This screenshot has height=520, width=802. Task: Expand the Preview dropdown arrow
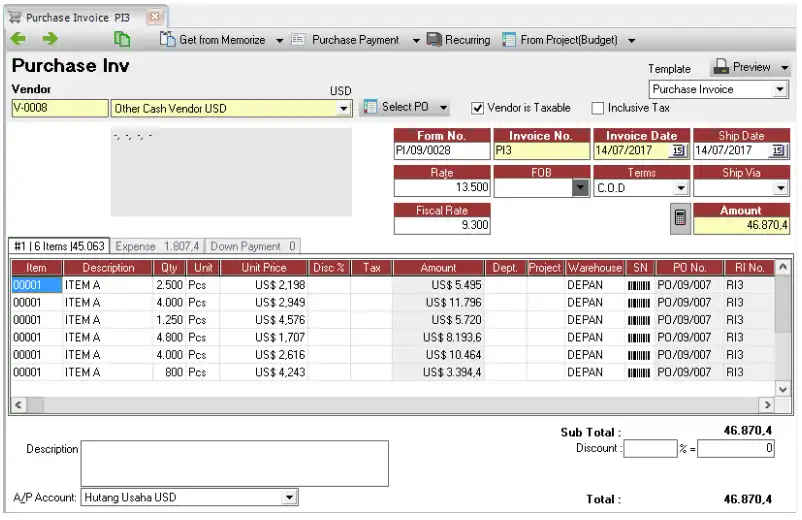785,67
